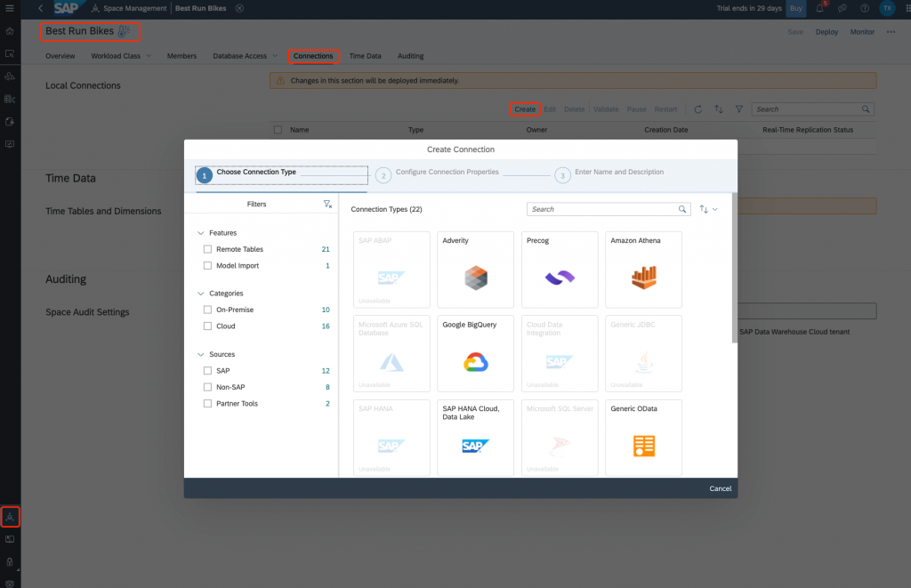Check the On-Premise category filter
Image resolution: width=911 pixels, height=588 pixels.
pos(207,310)
